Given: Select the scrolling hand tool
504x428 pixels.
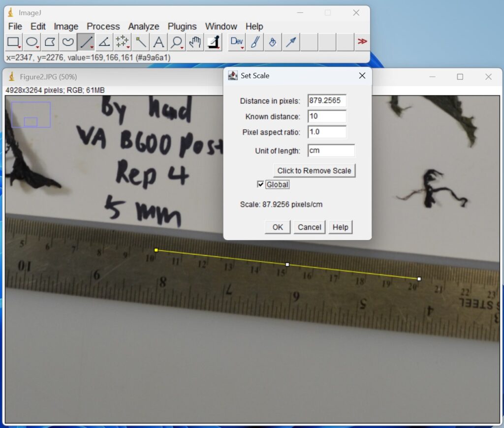Looking at the screenshot, I should point(195,42).
